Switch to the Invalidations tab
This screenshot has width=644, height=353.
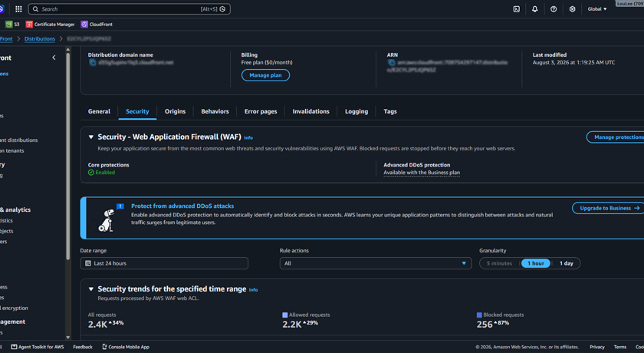point(311,111)
